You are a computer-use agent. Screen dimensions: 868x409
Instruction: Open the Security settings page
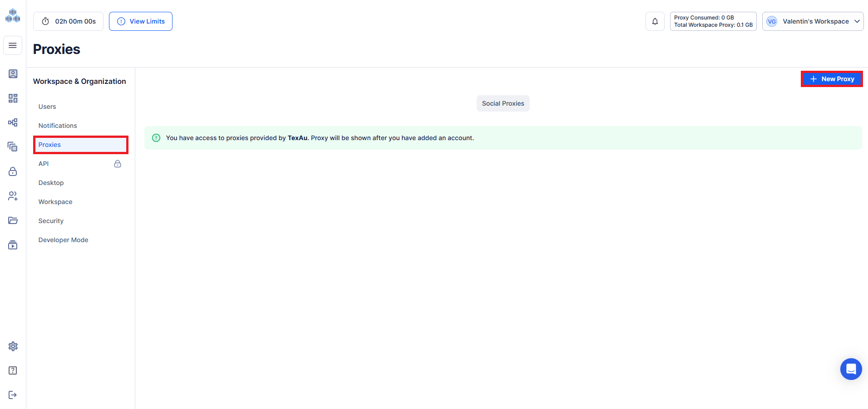51,220
